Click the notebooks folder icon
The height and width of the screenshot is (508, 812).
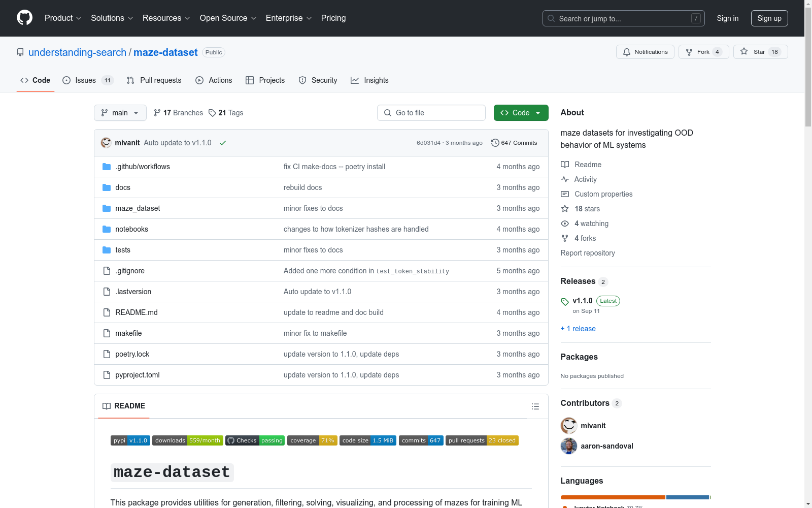coord(107,229)
